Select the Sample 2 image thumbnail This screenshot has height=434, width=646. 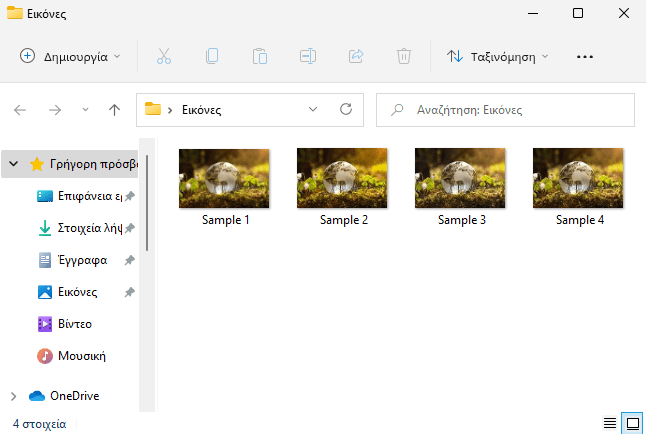342,178
